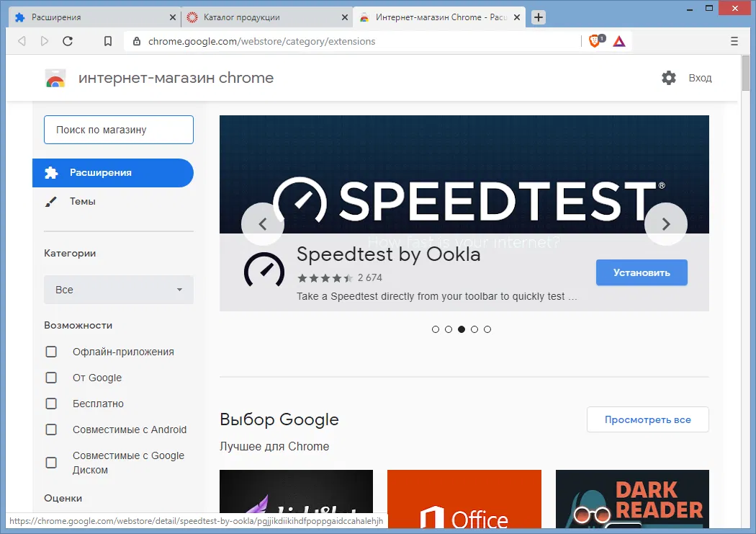756x534 pixels.
Task: Close the Интернет-магазин Chrome tab
Action: tap(517, 17)
